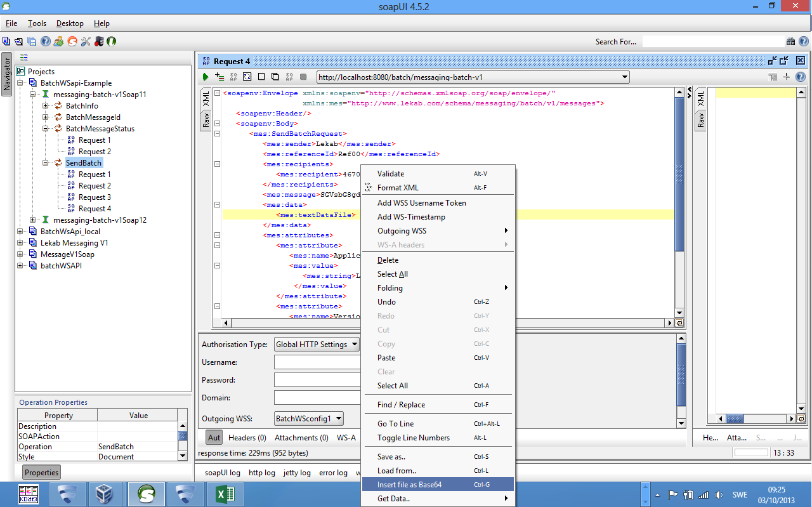
Task: Select Find / Replace menu entry
Action: [x=438, y=405]
